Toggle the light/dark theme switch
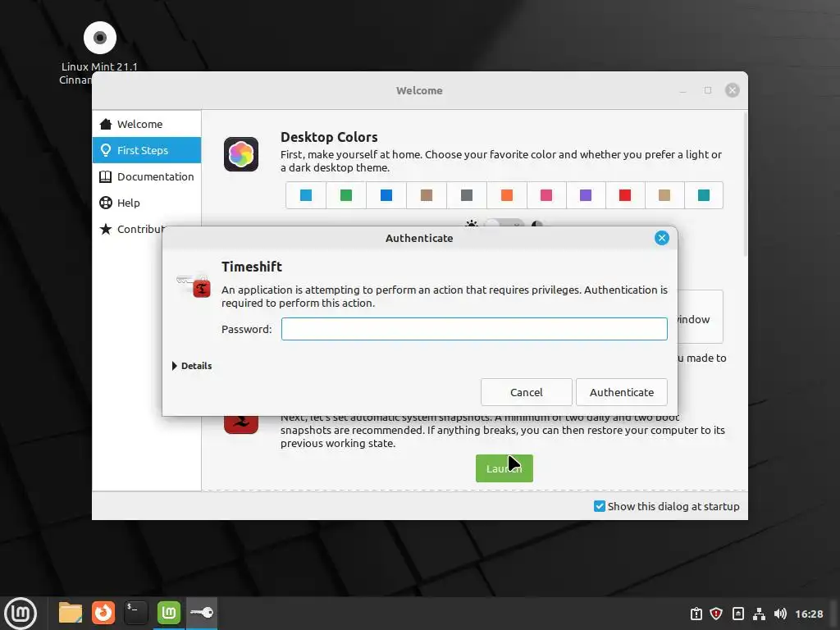 tap(504, 223)
